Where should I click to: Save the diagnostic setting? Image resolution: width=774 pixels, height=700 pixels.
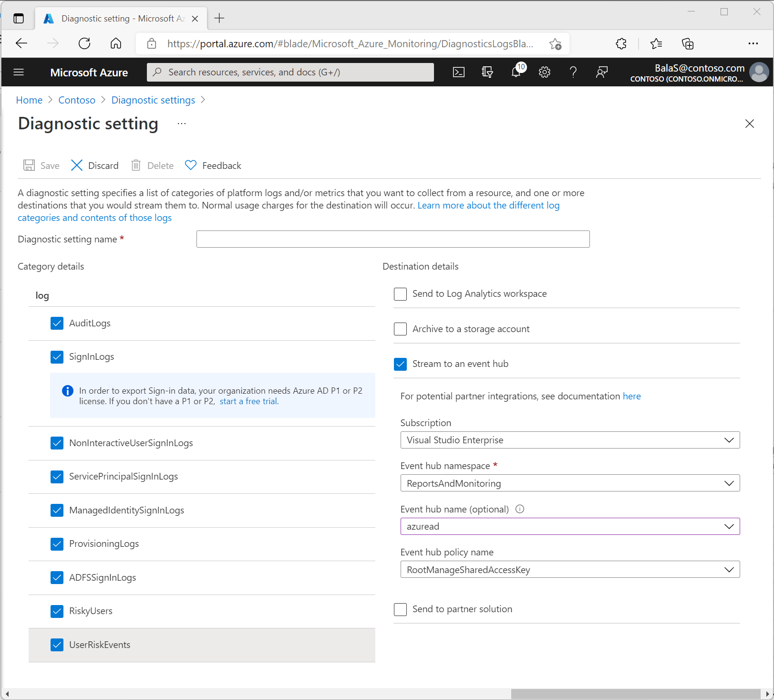pyautogui.click(x=41, y=165)
